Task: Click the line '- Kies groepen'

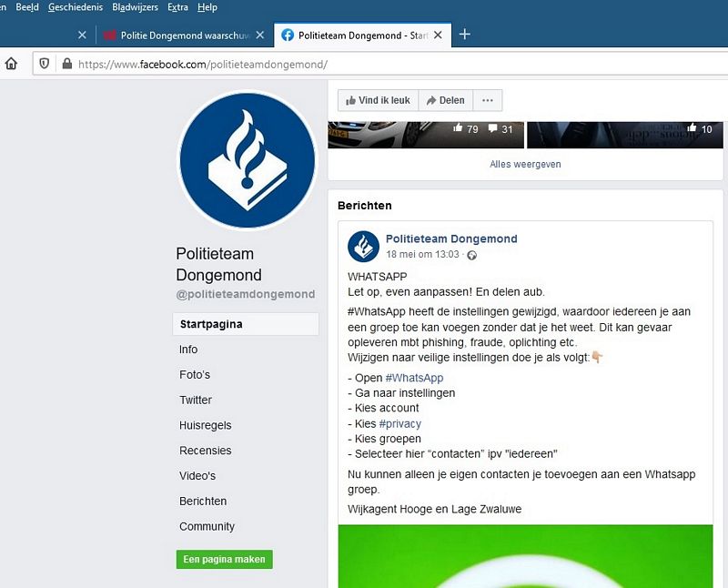Action: click(384, 439)
